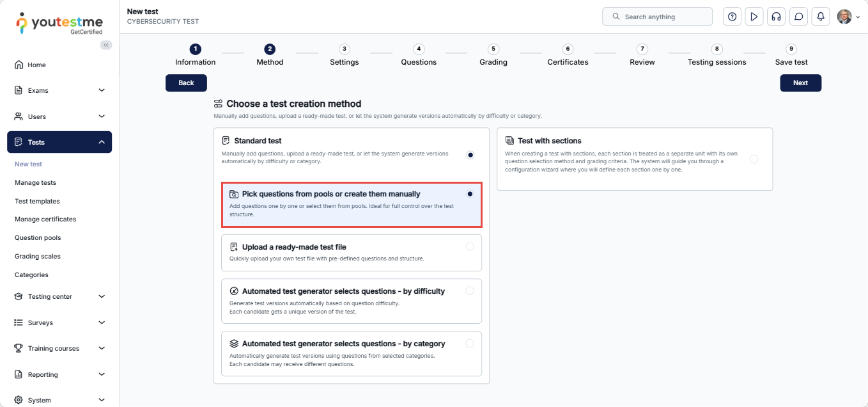Click the YouTestMe GetCertified logo
868x407 pixels.
click(59, 22)
